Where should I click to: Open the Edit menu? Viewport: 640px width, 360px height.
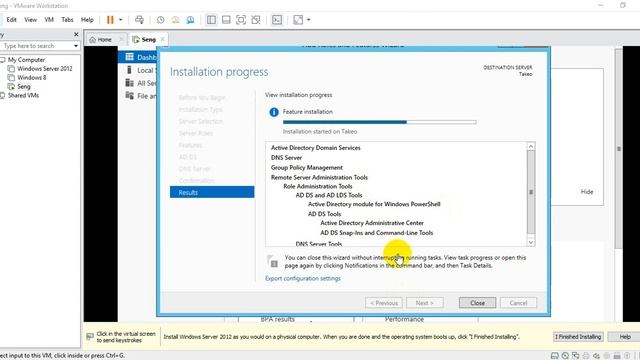[11, 20]
